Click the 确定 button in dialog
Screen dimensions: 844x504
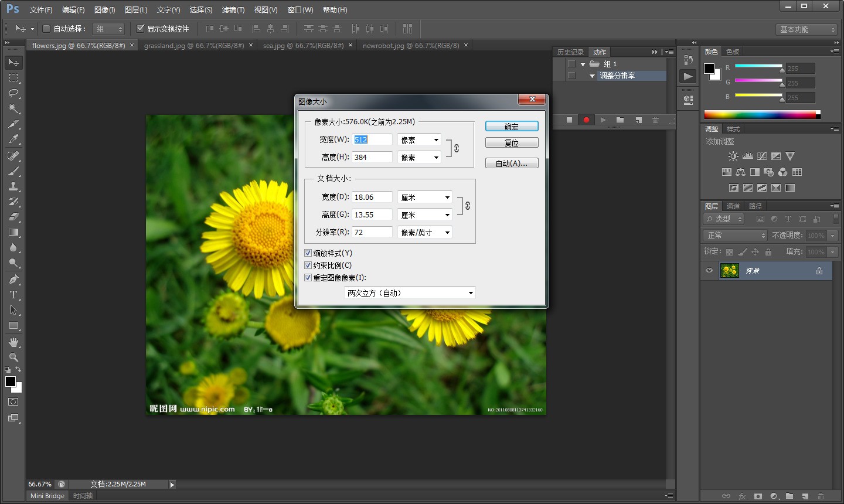pyautogui.click(x=512, y=127)
